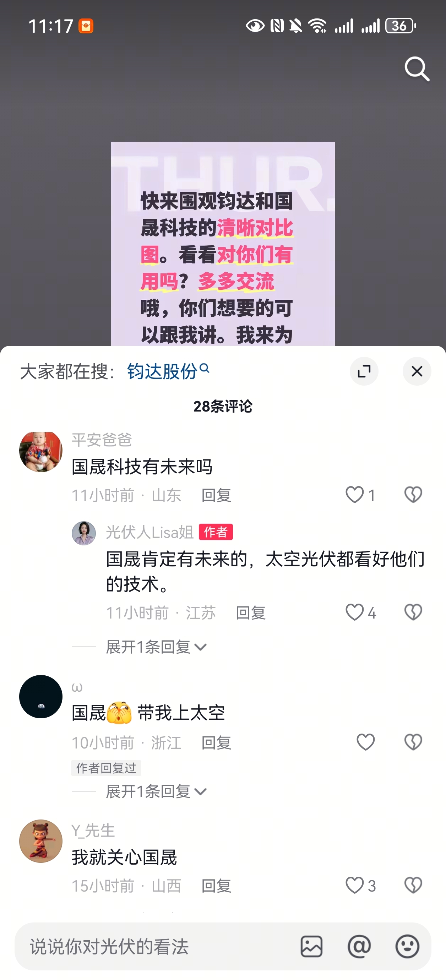This screenshot has width=446, height=980.
Task: Tap the search magnifier icon at top
Action: tap(417, 69)
